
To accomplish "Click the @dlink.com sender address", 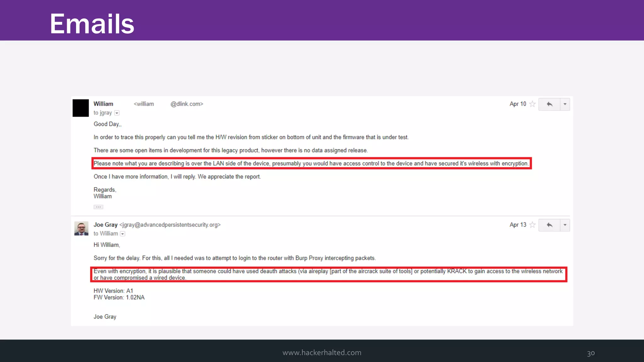I will coord(169,104).
